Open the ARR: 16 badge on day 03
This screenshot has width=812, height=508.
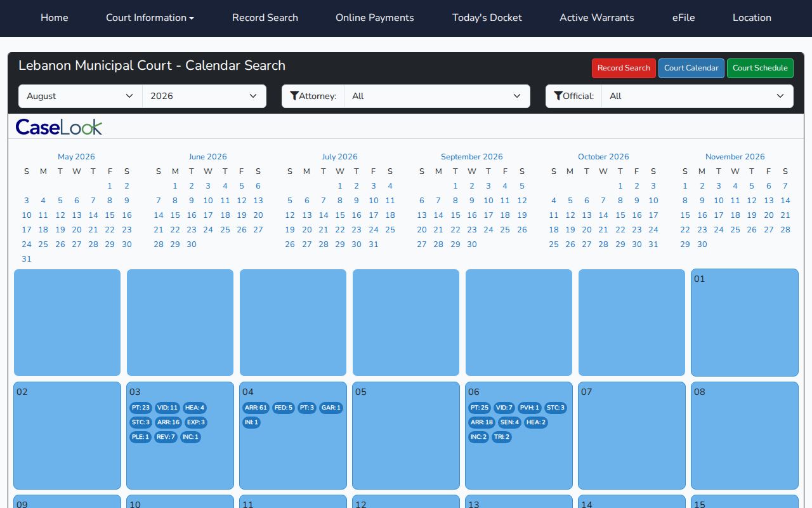tap(168, 422)
